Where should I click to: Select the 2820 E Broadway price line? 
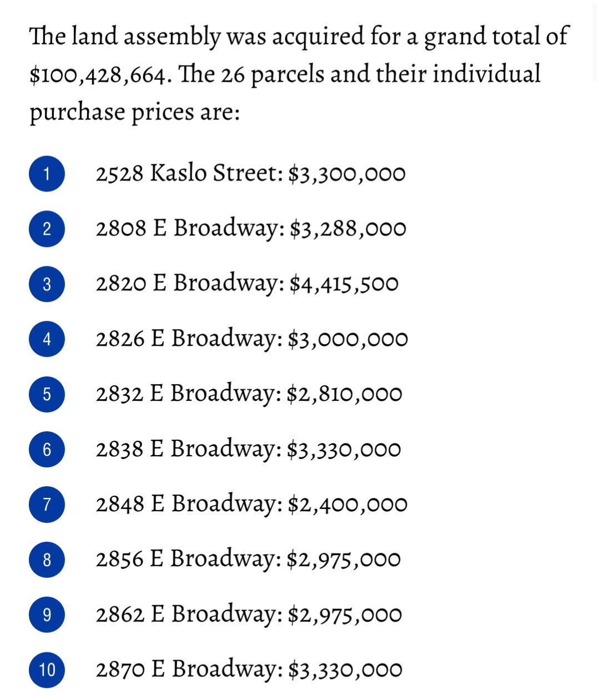click(x=247, y=283)
